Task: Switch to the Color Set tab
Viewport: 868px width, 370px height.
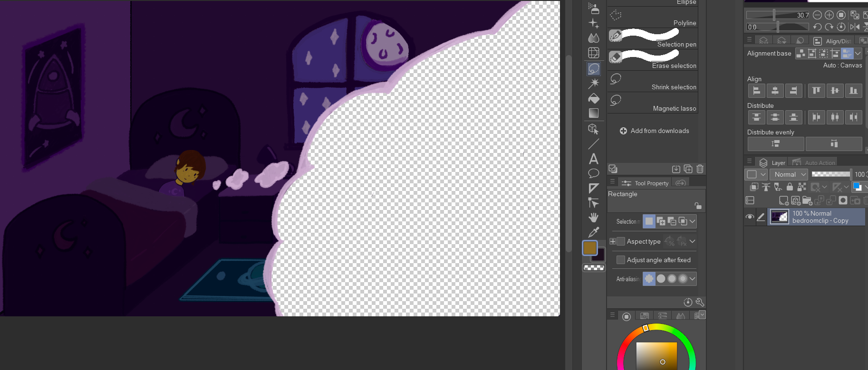Action: (x=645, y=316)
